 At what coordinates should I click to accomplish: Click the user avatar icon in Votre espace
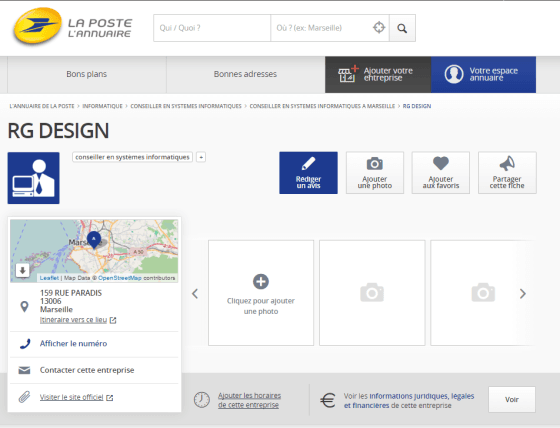[454, 74]
